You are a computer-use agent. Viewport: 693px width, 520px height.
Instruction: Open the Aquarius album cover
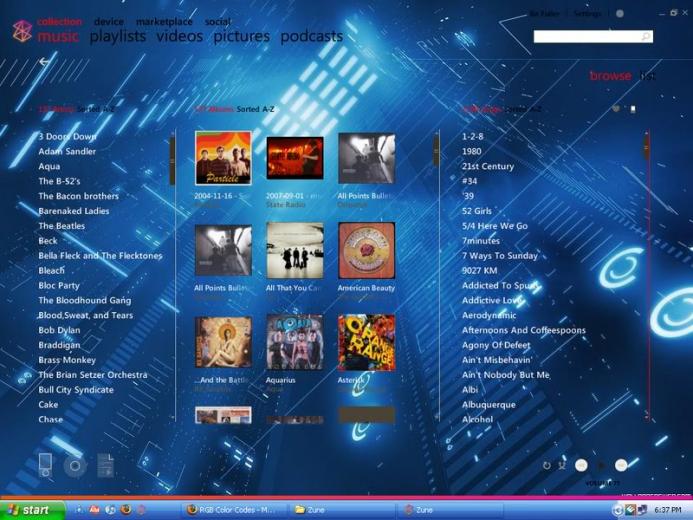[x=295, y=343]
